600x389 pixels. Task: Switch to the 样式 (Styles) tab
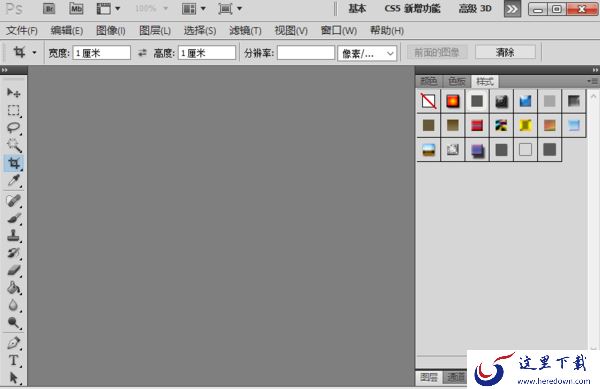click(x=485, y=81)
